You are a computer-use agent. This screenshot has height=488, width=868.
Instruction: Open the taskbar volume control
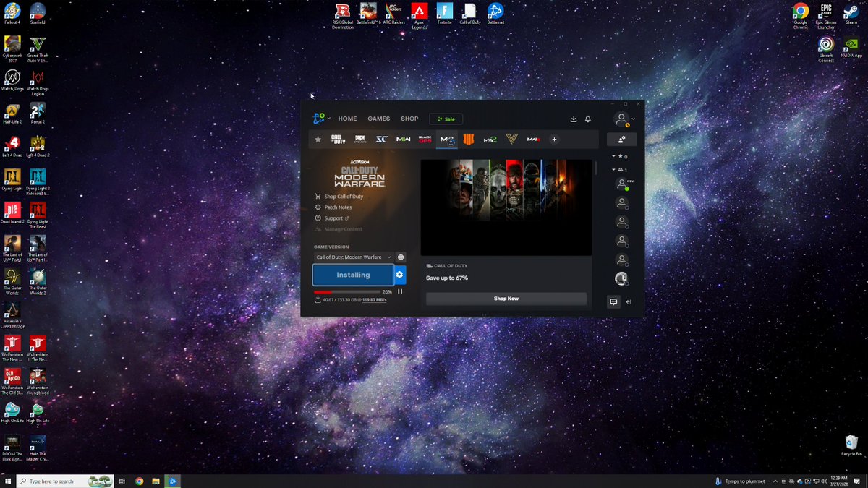pyautogui.click(x=825, y=481)
